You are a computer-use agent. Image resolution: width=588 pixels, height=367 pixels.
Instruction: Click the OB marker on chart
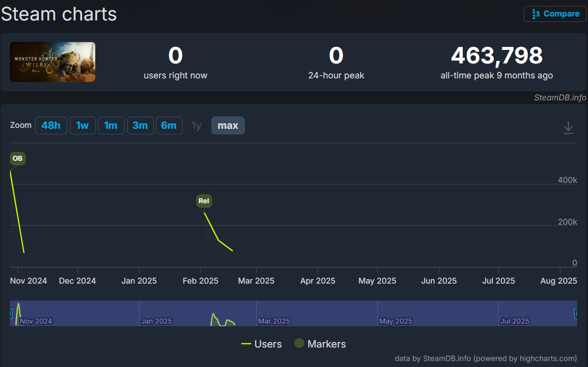click(x=17, y=158)
